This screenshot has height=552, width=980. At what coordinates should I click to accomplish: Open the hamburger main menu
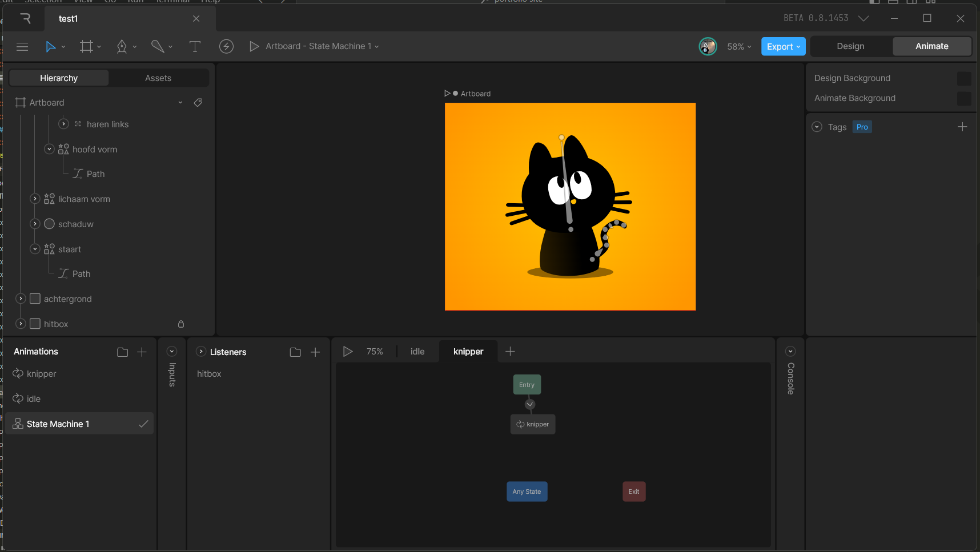22,47
